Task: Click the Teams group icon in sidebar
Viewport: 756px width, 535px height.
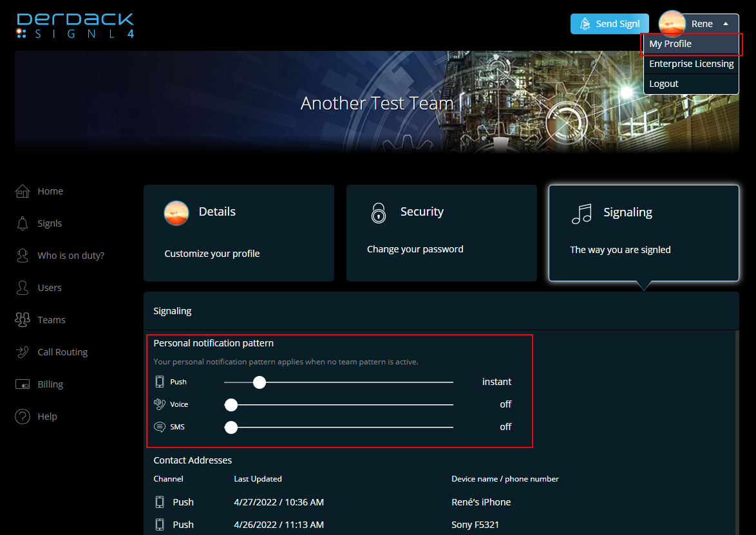Action: pos(22,320)
